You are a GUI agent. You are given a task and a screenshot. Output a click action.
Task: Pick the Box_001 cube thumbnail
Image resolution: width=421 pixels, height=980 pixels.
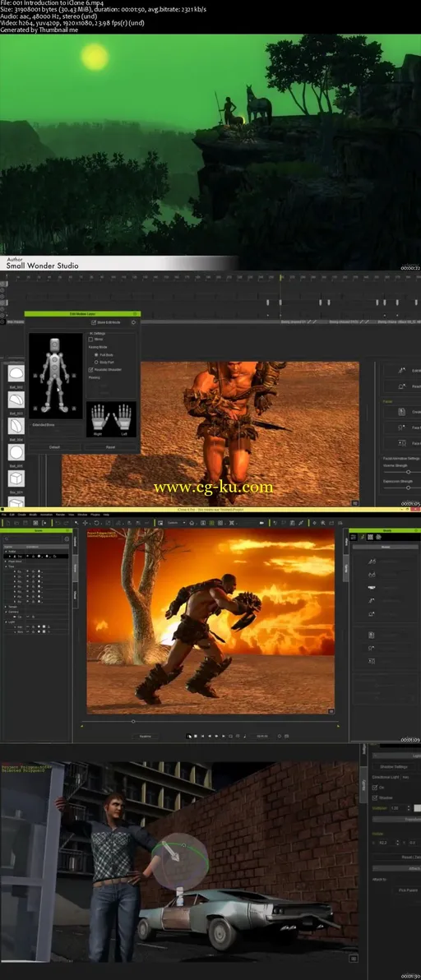point(16,478)
